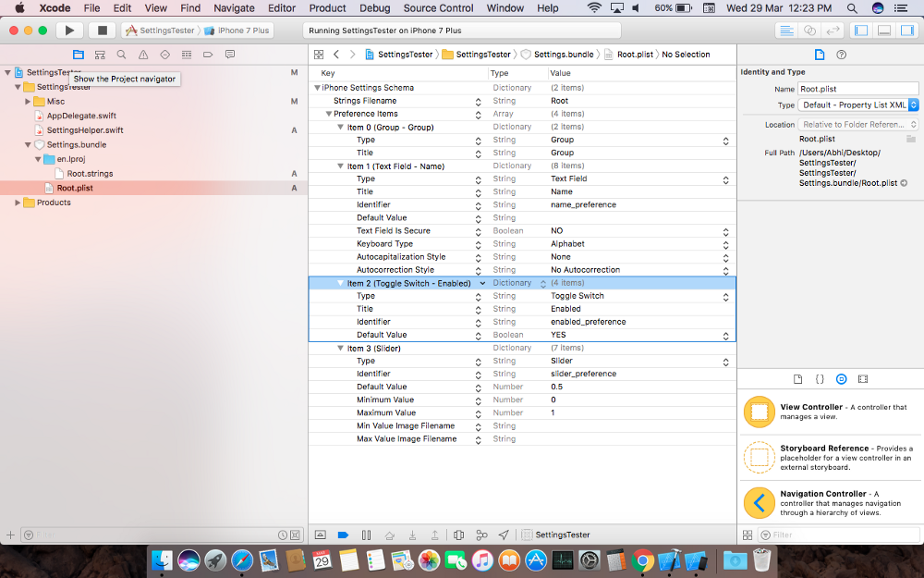This screenshot has height=578, width=924.
Task: Open the Test navigator diamond icon
Action: [x=165, y=55]
